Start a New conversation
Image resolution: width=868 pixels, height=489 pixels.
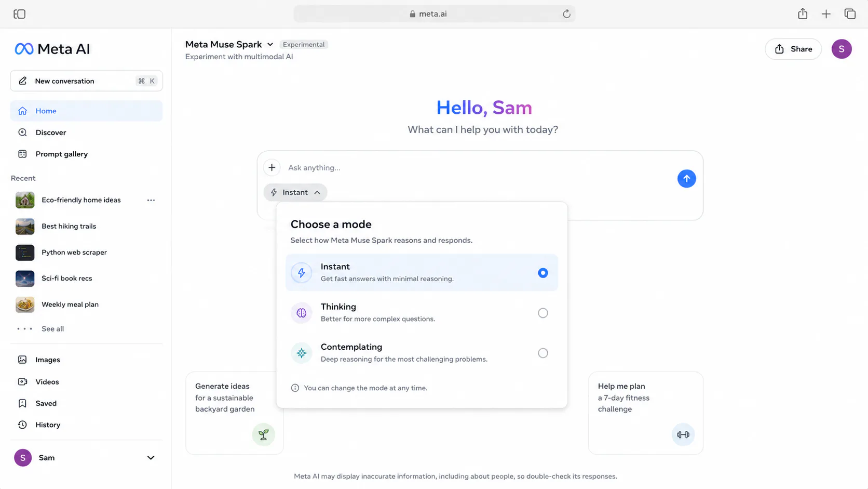(x=86, y=81)
